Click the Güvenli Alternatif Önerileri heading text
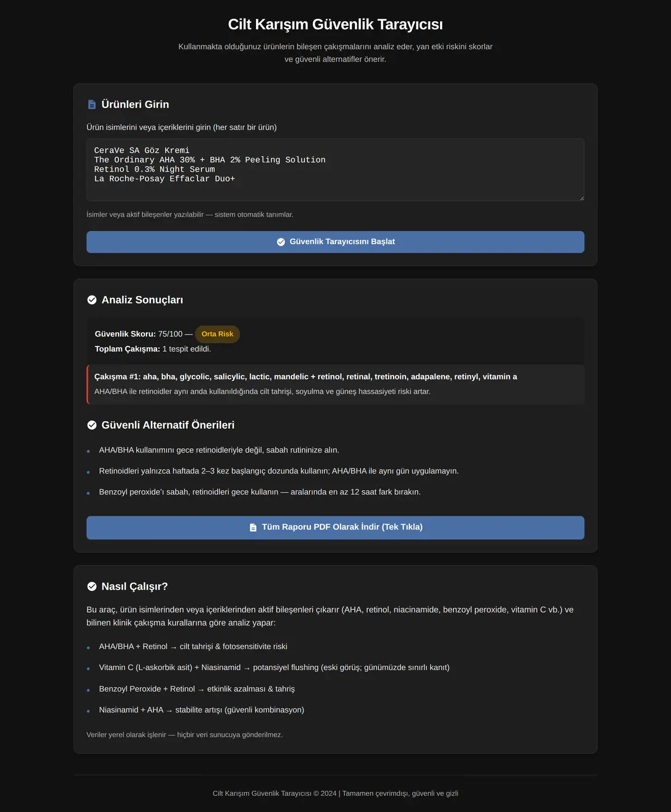Screen dimensions: 671x812 (168, 425)
